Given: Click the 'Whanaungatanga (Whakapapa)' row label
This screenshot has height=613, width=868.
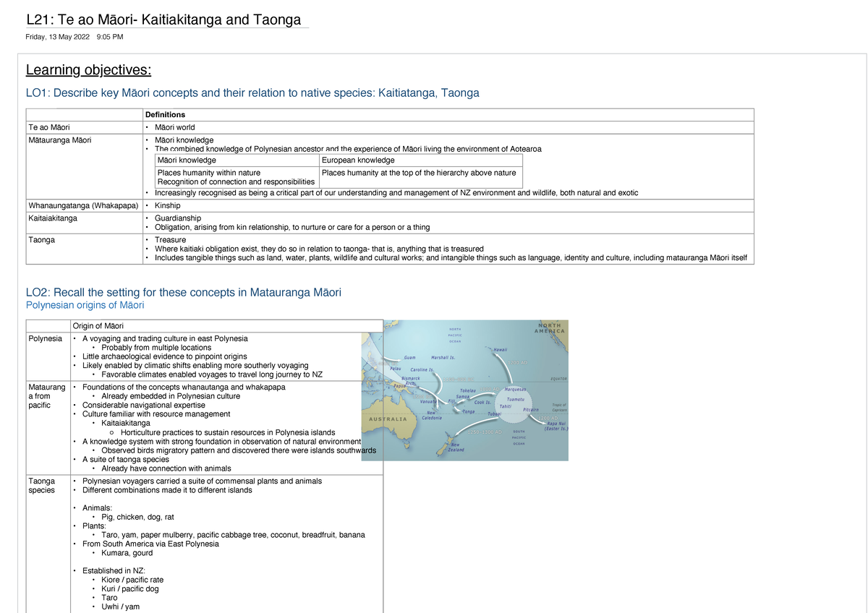Looking at the screenshot, I should click(x=82, y=206).
